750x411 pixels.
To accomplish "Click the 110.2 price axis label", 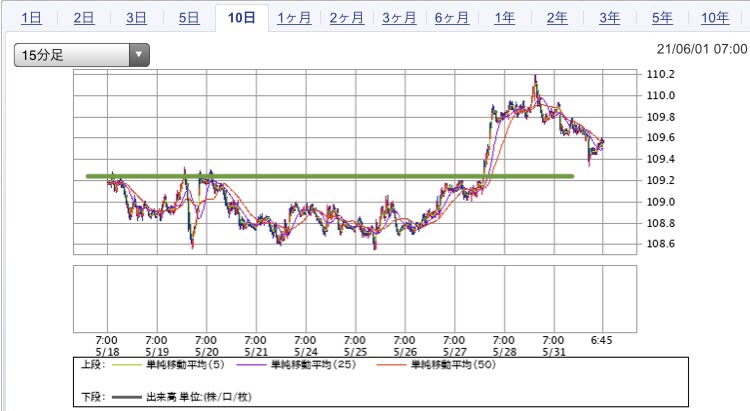I will [x=661, y=74].
